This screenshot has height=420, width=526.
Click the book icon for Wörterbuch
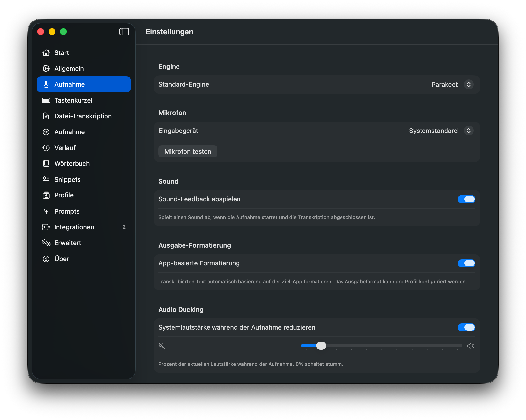click(46, 164)
